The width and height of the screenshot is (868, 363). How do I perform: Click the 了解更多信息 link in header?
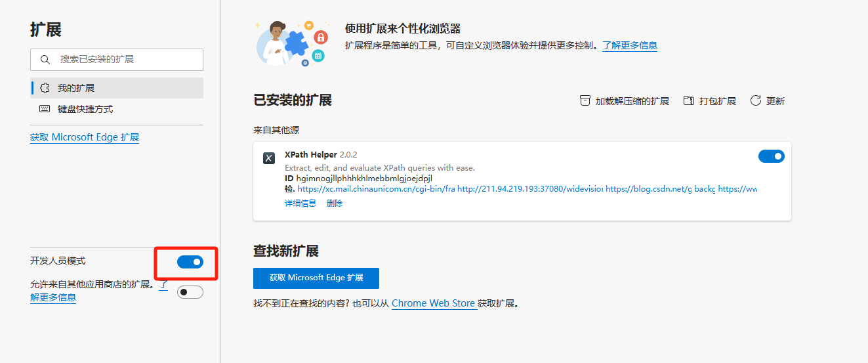pyautogui.click(x=630, y=45)
